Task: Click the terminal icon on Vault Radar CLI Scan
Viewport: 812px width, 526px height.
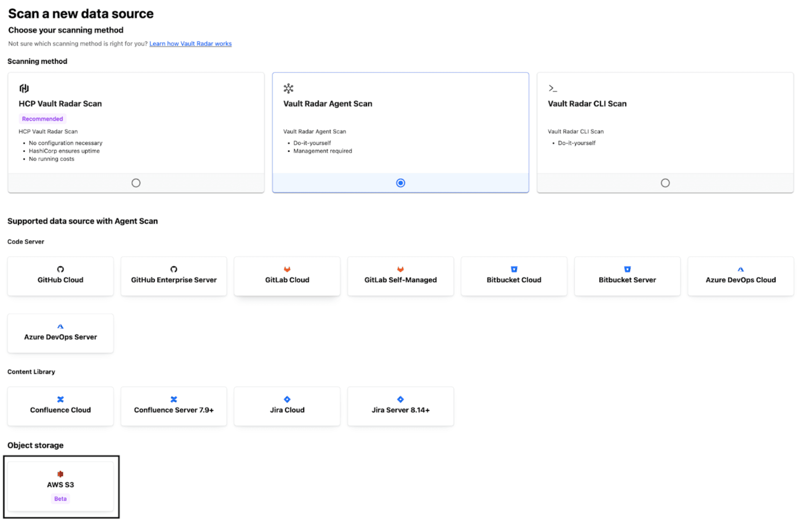Action: [553, 88]
